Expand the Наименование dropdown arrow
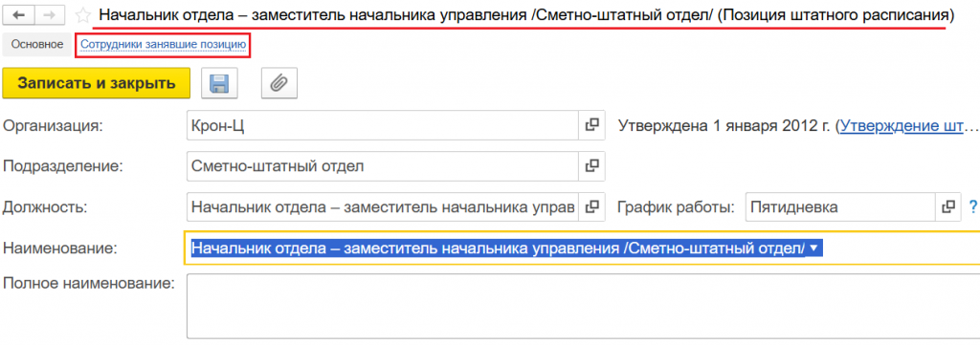Image resolution: width=980 pixels, height=345 pixels. 813,248
